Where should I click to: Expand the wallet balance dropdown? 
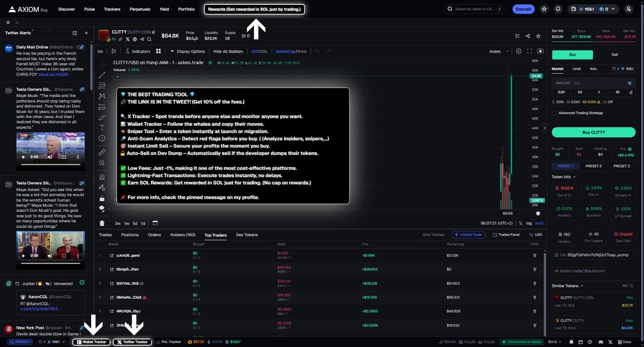[x=592, y=9]
